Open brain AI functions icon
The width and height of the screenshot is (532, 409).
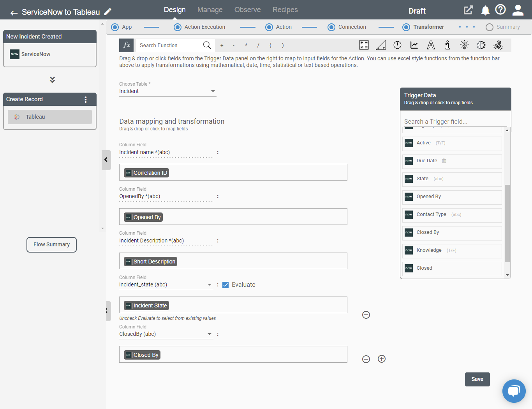[481, 45]
